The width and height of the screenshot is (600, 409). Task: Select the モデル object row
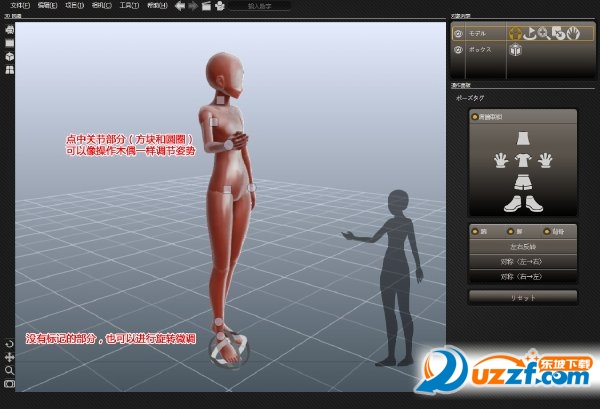(x=523, y=34)
